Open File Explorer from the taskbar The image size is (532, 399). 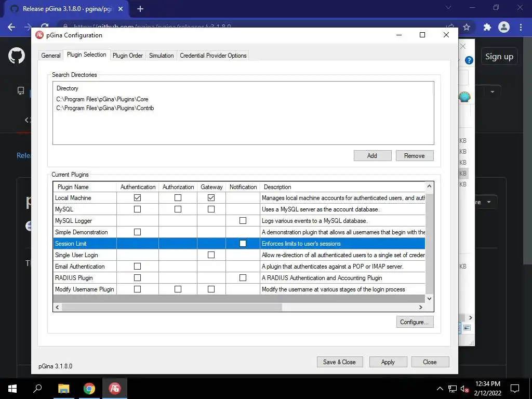tap(63, 388)
